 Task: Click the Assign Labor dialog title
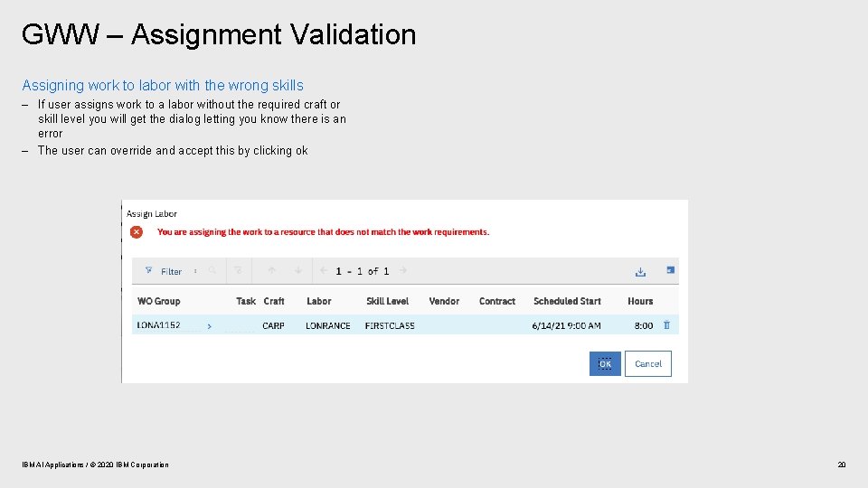[x=152, y=213]
